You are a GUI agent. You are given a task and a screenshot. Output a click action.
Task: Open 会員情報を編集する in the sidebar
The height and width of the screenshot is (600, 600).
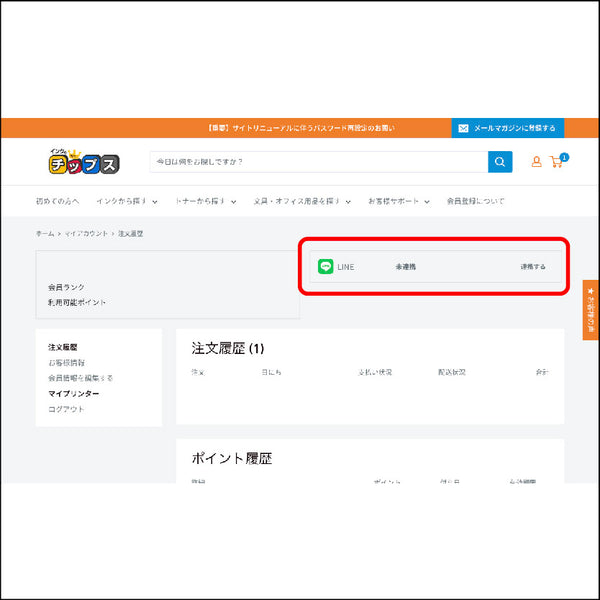coord(80,378)
